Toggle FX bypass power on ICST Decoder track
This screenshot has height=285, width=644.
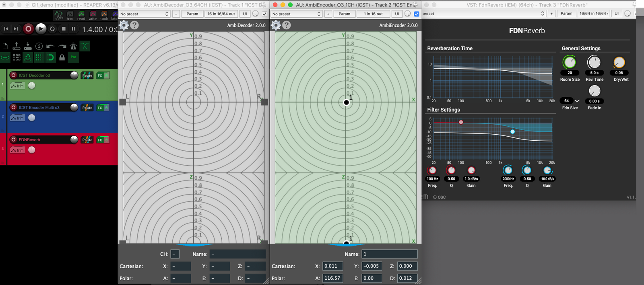107,75
